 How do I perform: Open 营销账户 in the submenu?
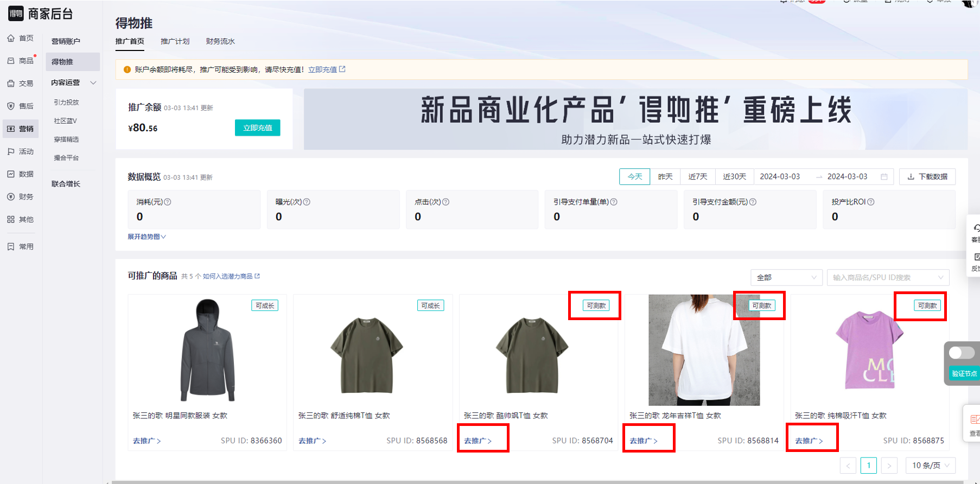click(66, 41)
